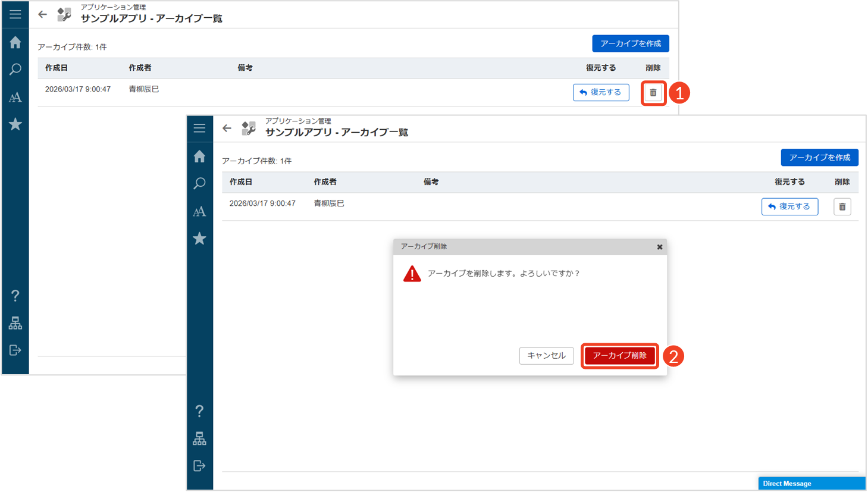Open favorites star in the front window sidebar
Screen dimensions: 868x492
[199, 239]
